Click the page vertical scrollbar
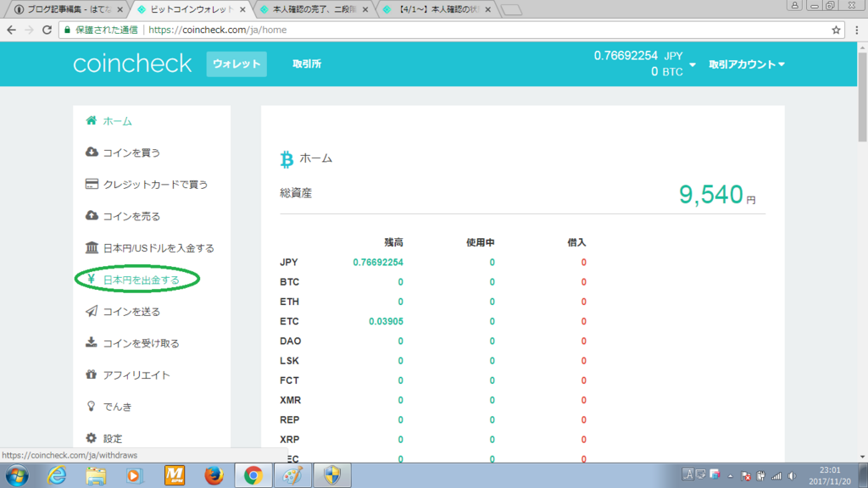868x488 pixels. 862,97
